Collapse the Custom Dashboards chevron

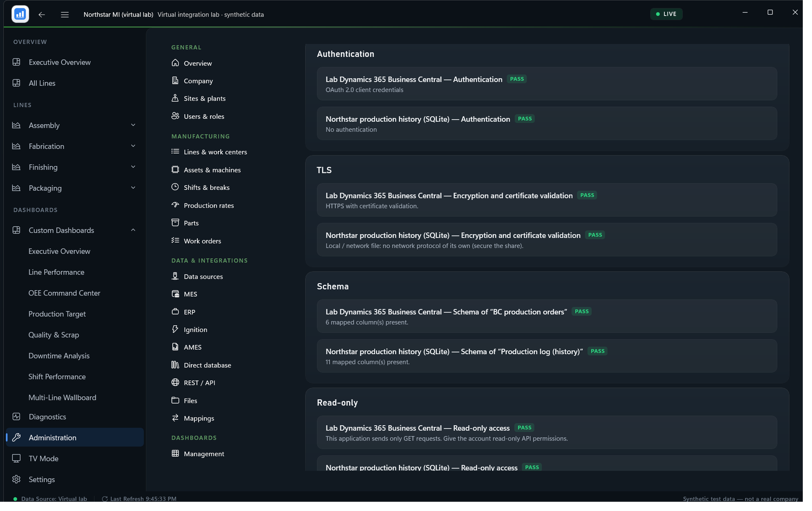tap(133, 230)
